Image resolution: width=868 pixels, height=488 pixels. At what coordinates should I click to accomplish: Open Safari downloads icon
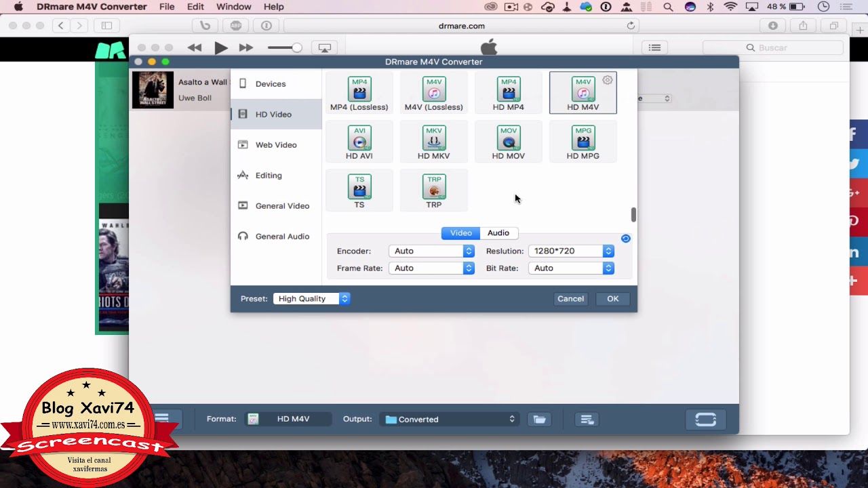[x=773, y=26]
